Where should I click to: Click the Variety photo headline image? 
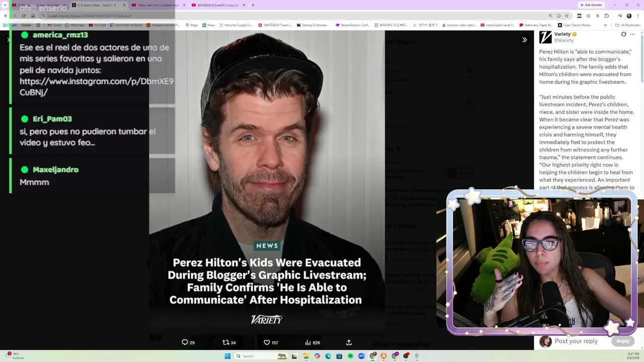(267, 181)
